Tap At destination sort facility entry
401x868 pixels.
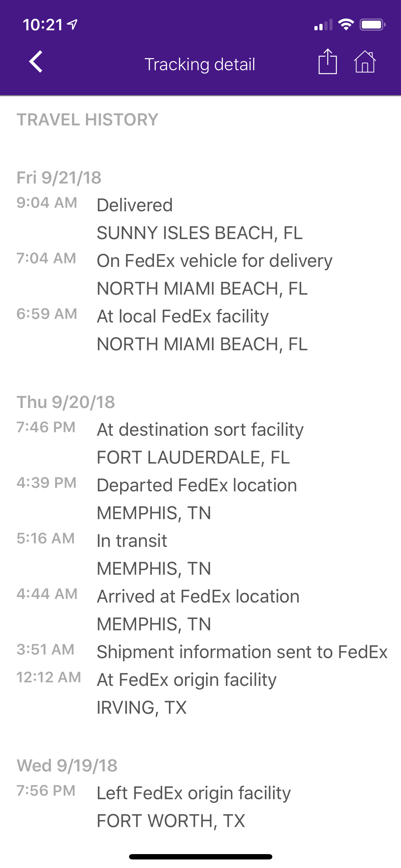point(200,443)
